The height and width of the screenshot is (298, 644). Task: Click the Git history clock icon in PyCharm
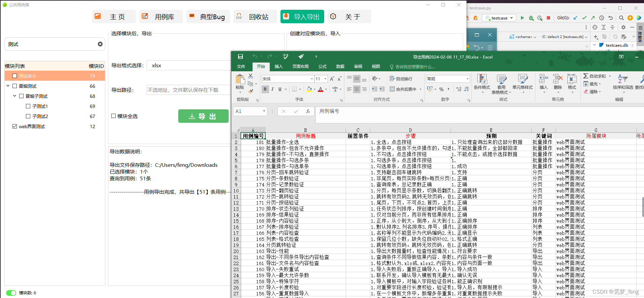pyautogui.click(x=602, y=18)
